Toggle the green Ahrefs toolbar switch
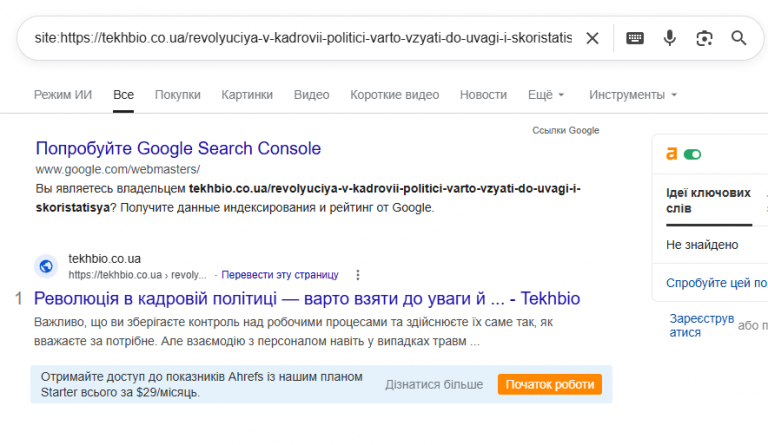768x445 pixels. 693,155
